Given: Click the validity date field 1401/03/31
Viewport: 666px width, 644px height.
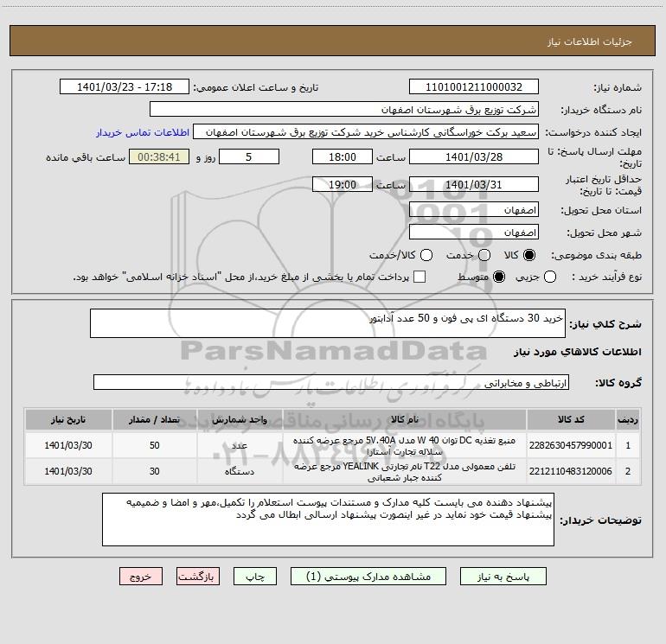Looking at the screenshot, I should [x=474, y=184].
